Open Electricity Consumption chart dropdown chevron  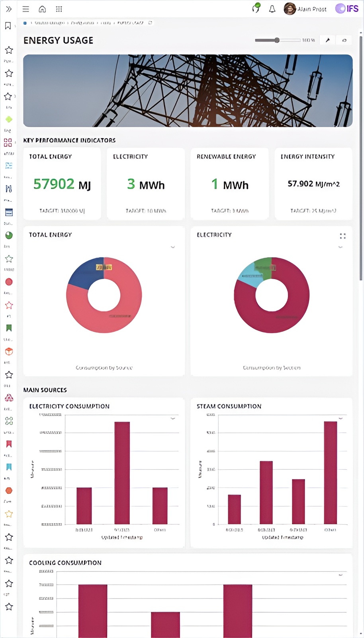(173, 418)
